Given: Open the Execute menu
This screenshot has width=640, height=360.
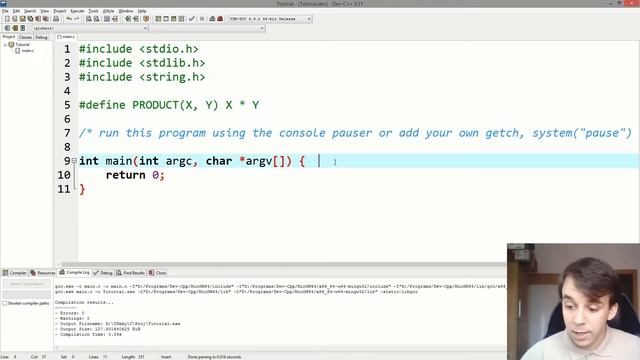Looking at the screenshot, I should coord(77,11).
